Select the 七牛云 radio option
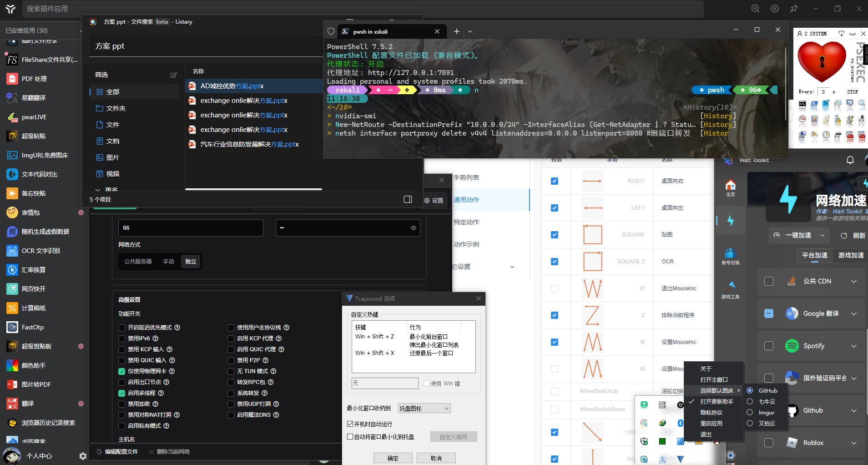 click(x=750, y=402)
